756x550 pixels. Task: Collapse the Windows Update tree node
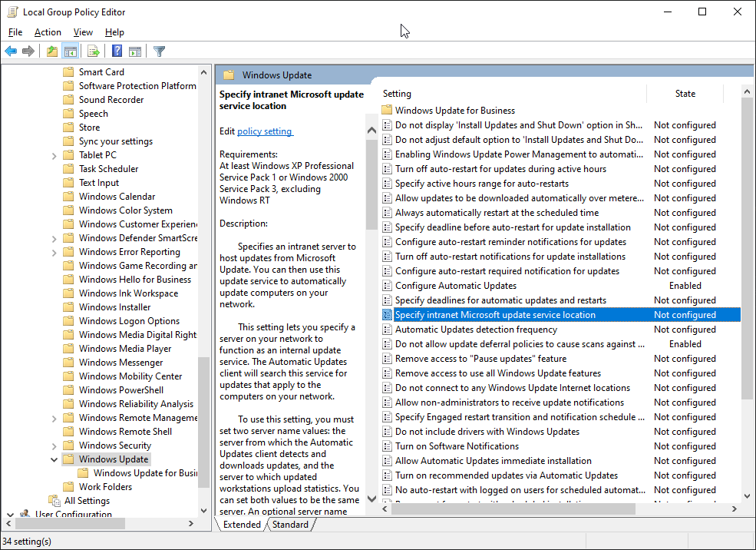[x=54, y=460]
